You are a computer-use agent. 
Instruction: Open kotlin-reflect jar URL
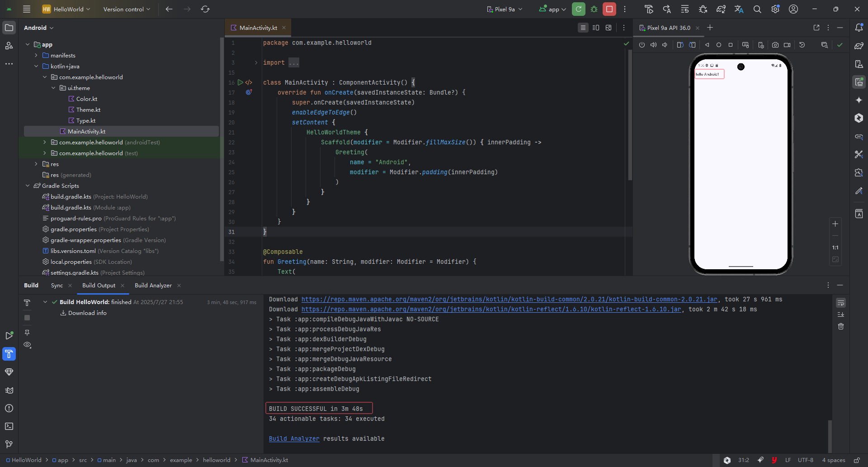[491, 309]
